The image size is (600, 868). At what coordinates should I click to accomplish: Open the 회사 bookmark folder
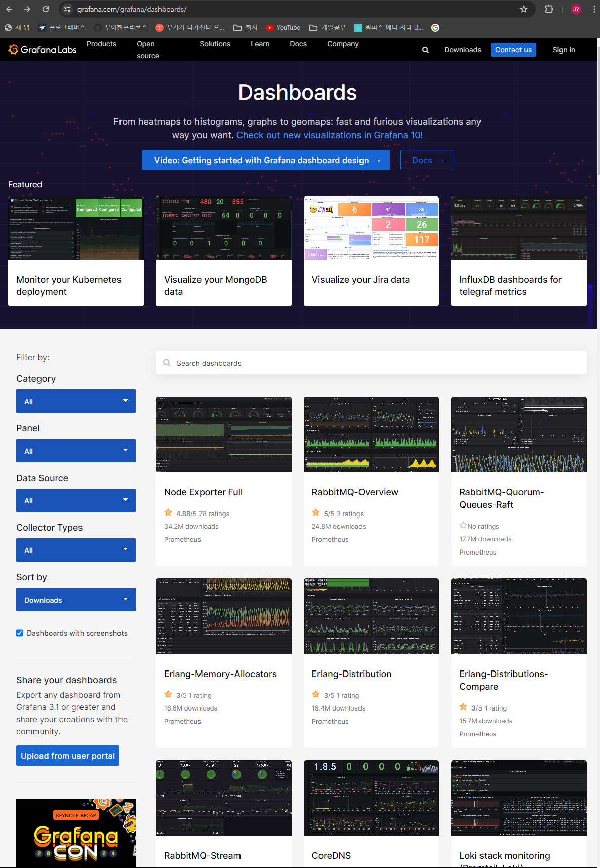click(x=246, y=28)
